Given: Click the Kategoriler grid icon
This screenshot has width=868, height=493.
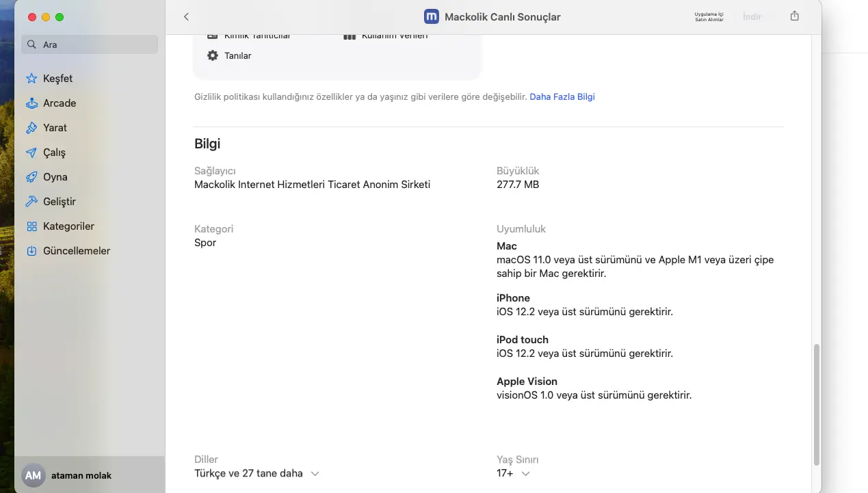Looking at the screenshot, I should (x=31, y=226).
